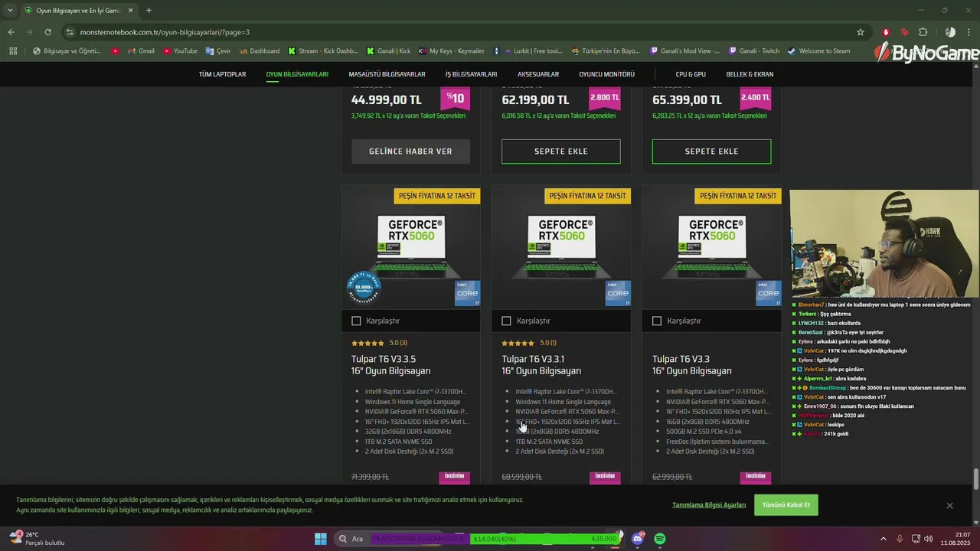Reload the page with the refresh icon
The width and height of the screenshot is (980, 551).
click(x=47, y=32)
